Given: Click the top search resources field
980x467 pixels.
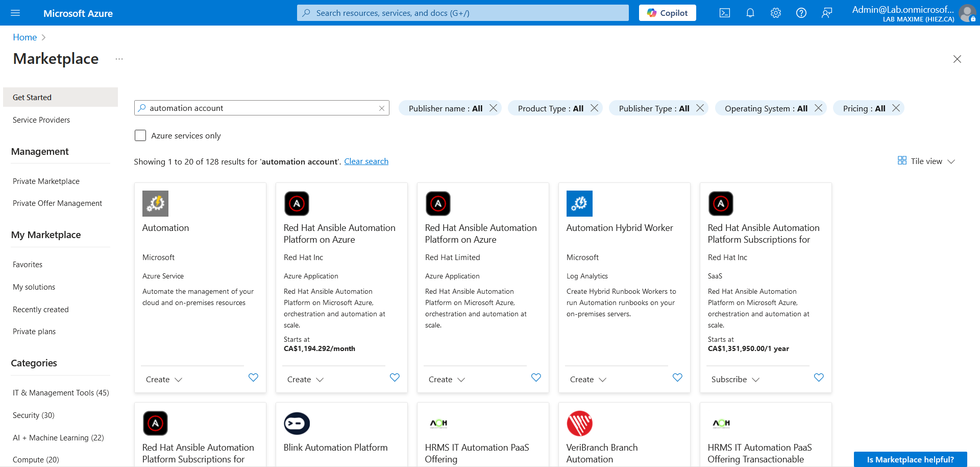Looking at the screenshot, I should point(462,13).
